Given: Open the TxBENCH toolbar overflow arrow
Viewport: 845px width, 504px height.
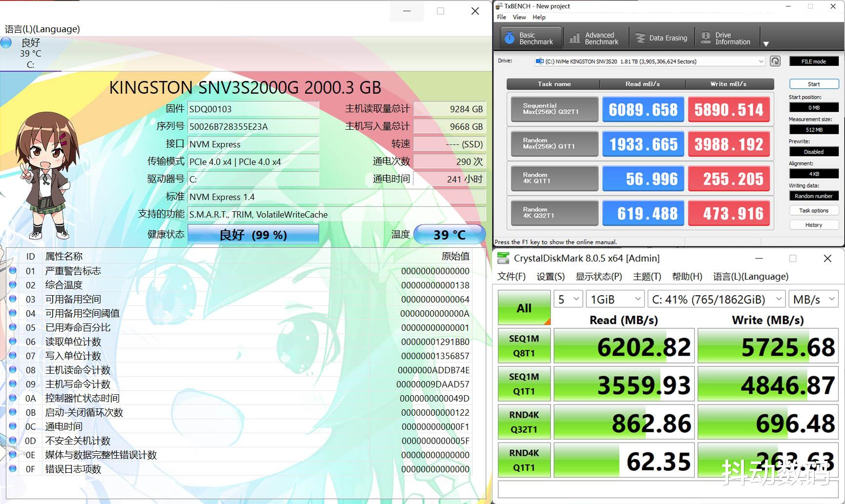Looking at the screenshot, I should [766, 44].
